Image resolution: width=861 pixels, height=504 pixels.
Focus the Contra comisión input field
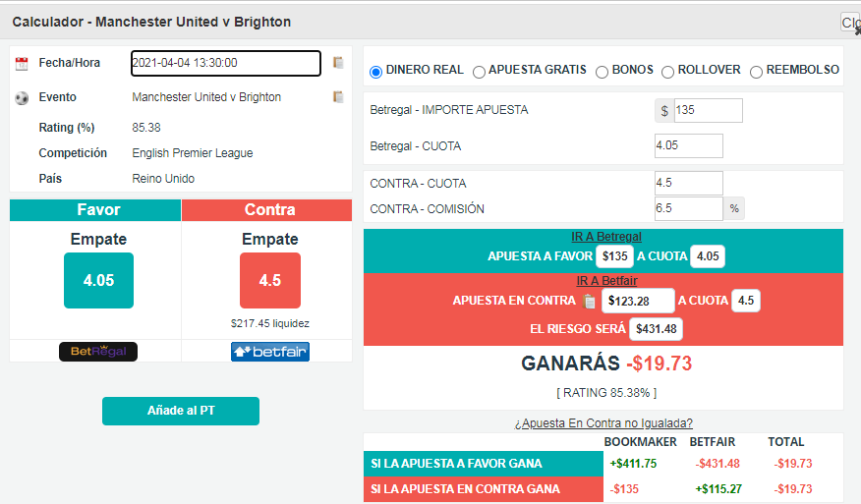tap(689, 208)
